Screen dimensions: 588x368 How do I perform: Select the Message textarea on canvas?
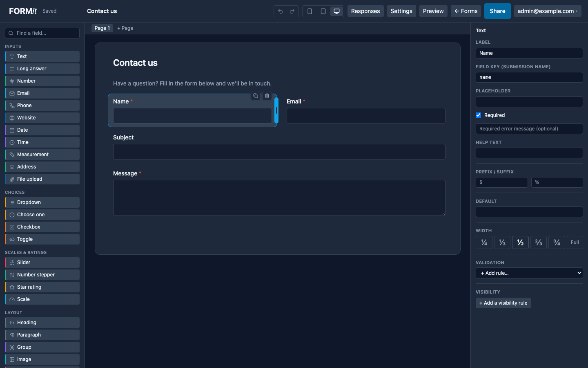pos(279,198)
